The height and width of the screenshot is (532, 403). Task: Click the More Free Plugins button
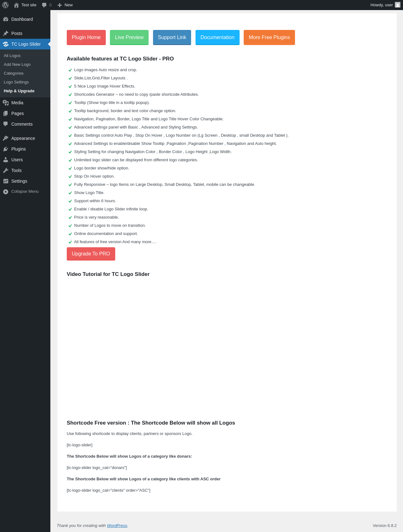pyautogui.click(x=269, y=37)
